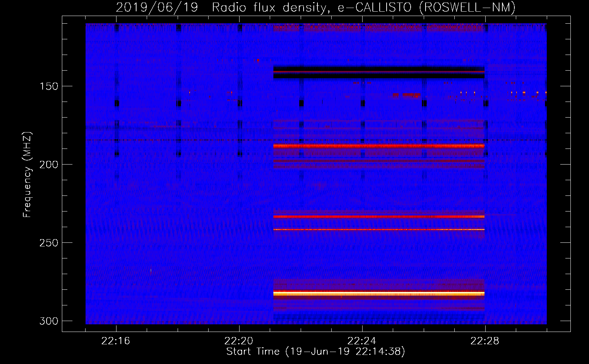589x364 pixels.
Task: Click the plot title '2019/06/19 Radio flux density, e-CALLISTO (ROSWELL-NM)'
Action: [316, 7]
